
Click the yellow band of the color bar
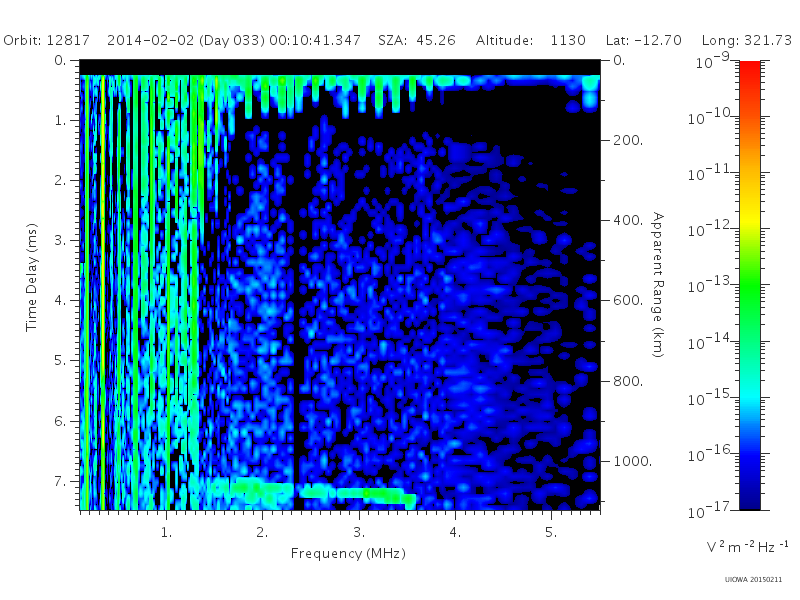[749, 217]
